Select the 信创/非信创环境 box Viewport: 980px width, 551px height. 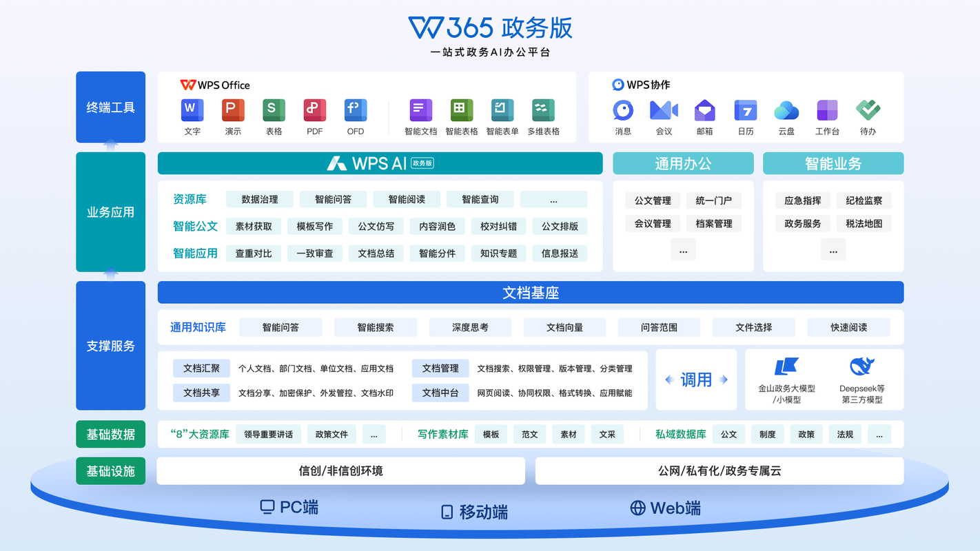coord(341,471)
